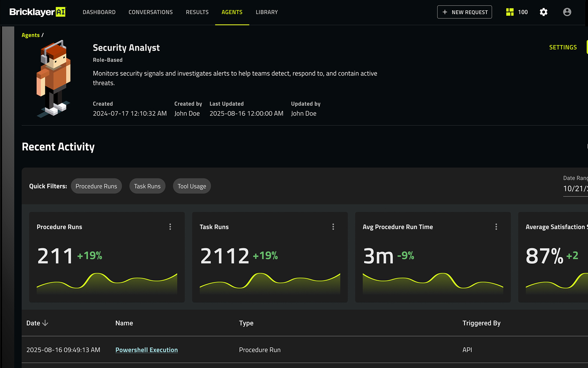588x368 pixels.
Task: Sort table by Date column arrow
Action: click(x=45, y=323)
